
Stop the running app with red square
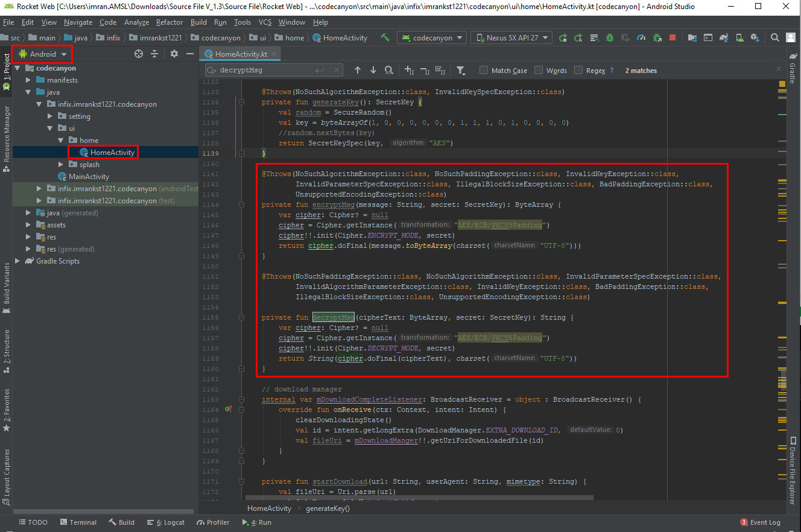click(x=673, y=37)
